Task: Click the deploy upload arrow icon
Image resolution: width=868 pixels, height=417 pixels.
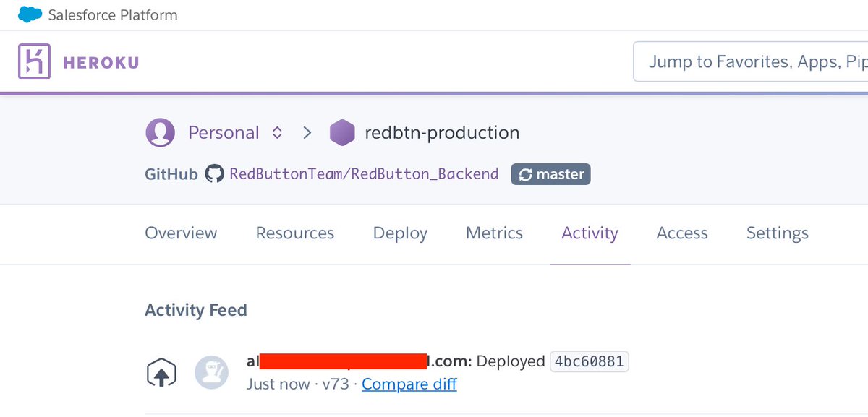Action: 161,373
